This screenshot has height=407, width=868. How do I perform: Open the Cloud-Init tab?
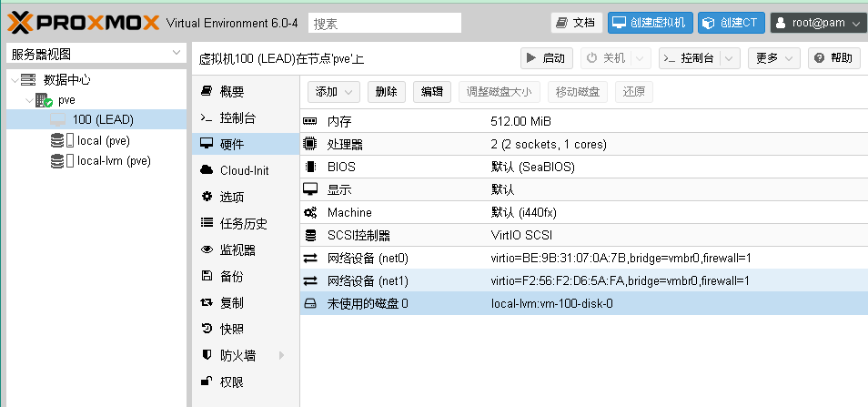tap(246, 170)
